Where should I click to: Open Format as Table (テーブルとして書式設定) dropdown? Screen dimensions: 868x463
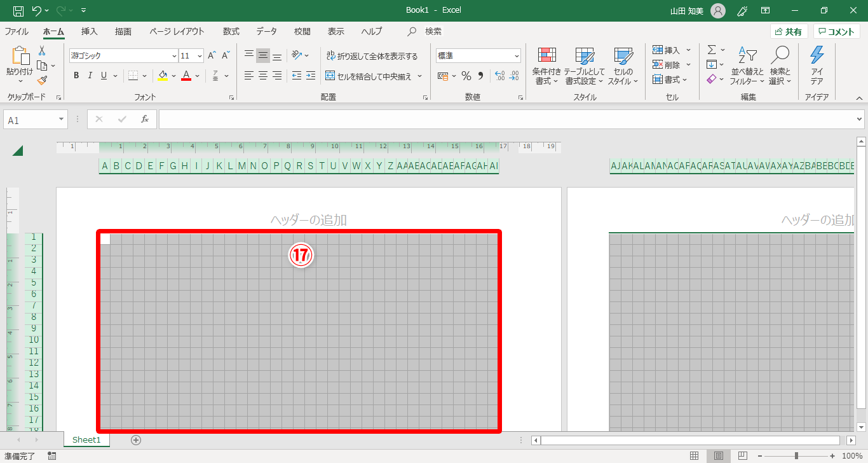585,66
